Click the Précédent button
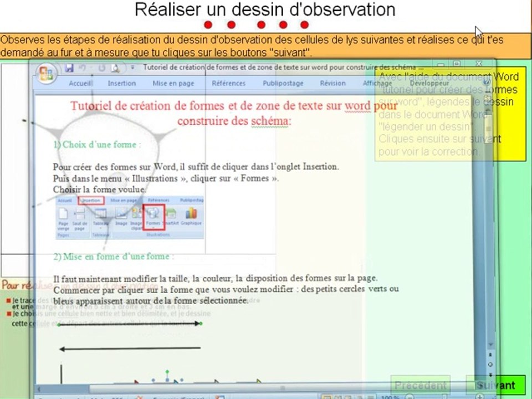Viewport: 532px width, 399px height. click(421, 386)
